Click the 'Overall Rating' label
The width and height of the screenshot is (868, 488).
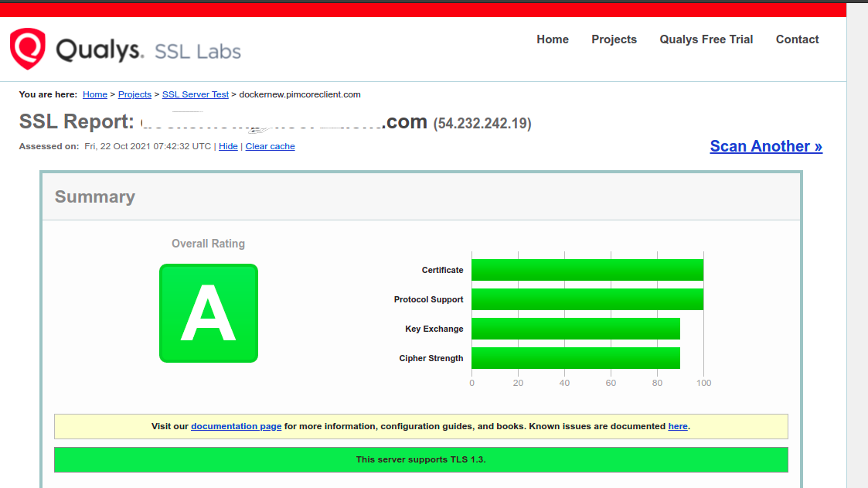click(x=208, y=244)
